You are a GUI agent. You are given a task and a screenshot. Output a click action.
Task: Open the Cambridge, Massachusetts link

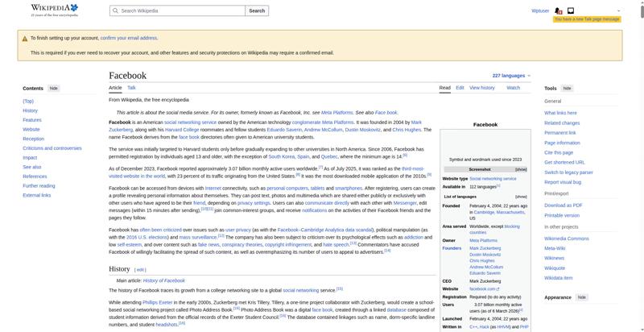pyautogui.click(x=499, y=213)
